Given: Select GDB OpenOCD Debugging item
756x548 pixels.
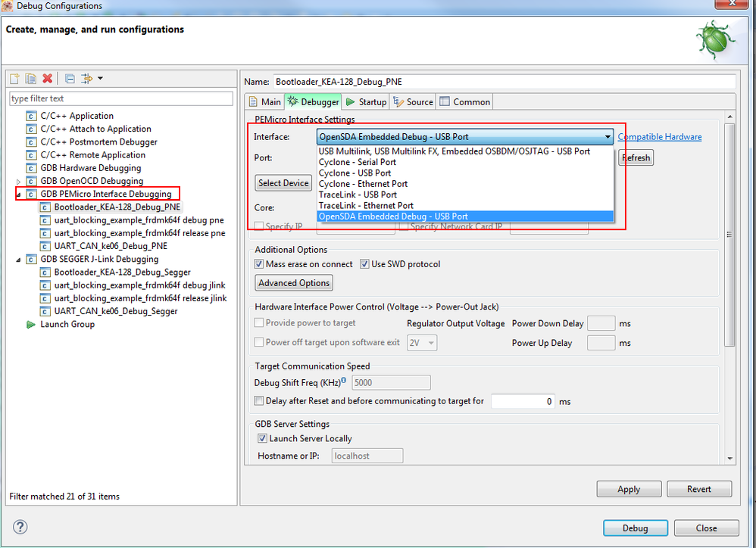Looking at the screenshot, I should 92,181.
